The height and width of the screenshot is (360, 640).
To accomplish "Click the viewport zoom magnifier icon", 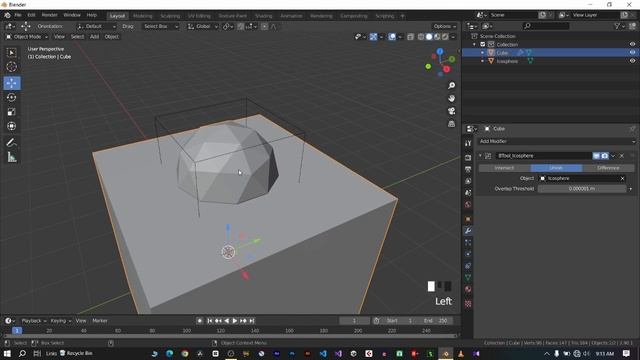I will coord(451,85).
